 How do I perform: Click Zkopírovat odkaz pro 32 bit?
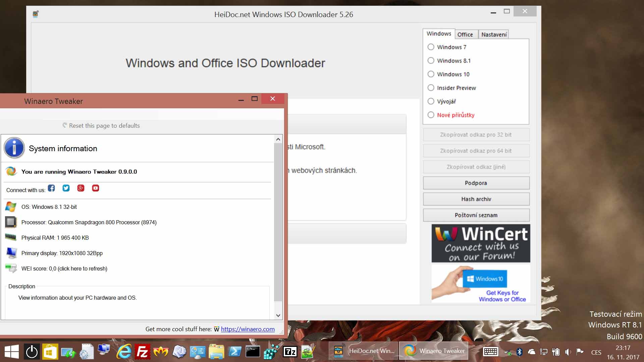(x=476, y=135)
